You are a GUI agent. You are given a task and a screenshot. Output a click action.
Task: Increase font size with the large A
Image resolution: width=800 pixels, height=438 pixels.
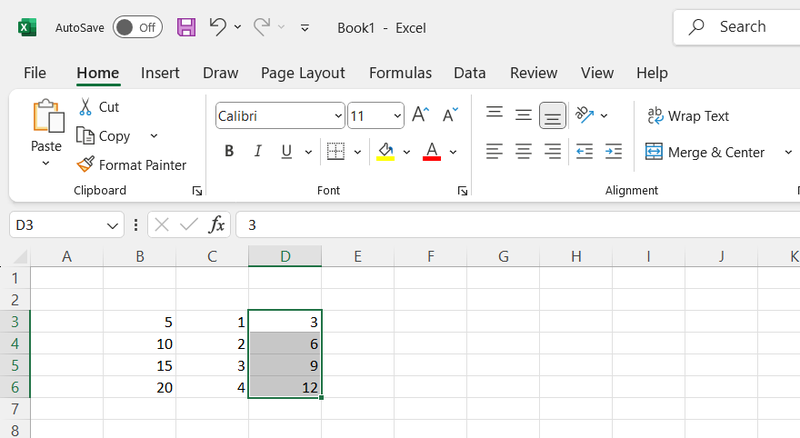coord(420,114)
